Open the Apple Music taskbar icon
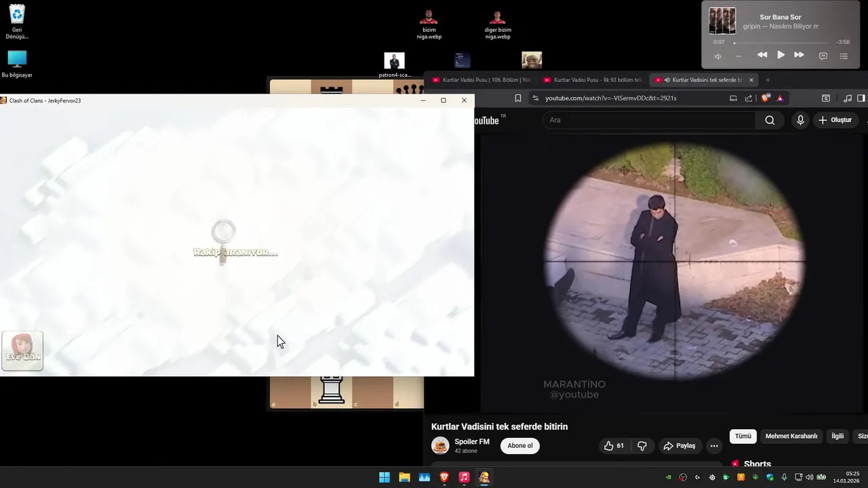Image resolution: width=868 pixels, height=488 pixels. (464, 477)
